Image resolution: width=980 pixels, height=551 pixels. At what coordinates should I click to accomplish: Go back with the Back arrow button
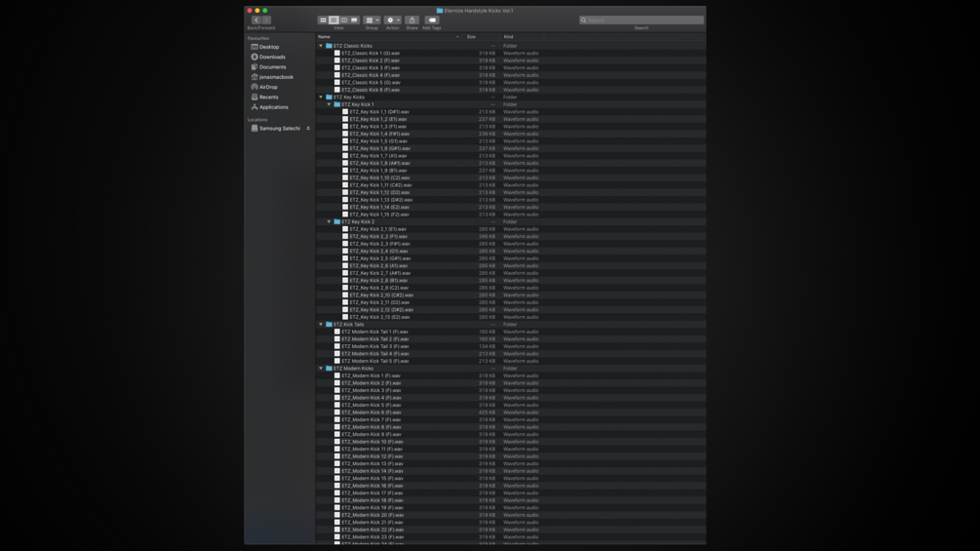point(256,20)
